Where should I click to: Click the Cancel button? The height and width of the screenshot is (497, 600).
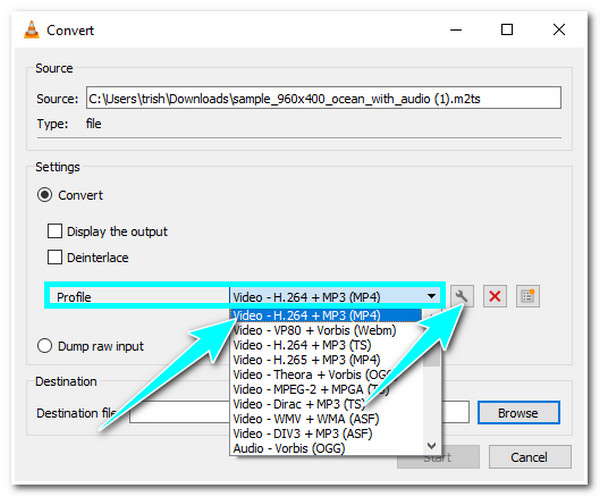click(x=530, y=457)
